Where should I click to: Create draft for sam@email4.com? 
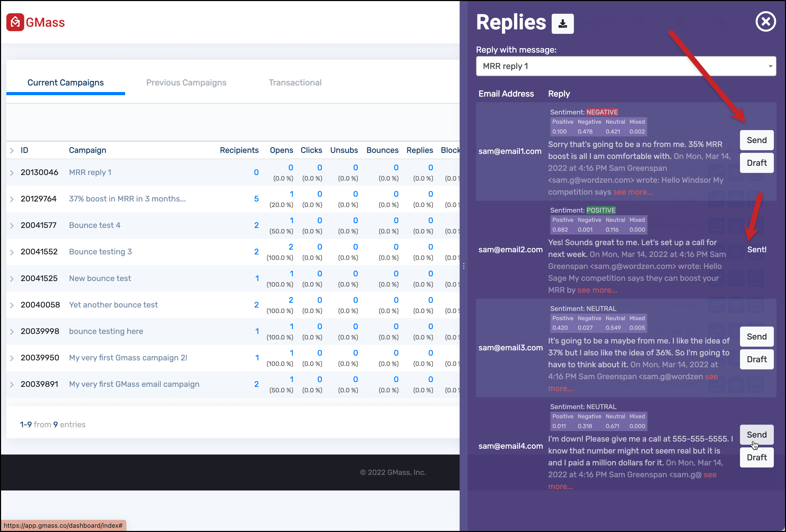coord(757,458)
